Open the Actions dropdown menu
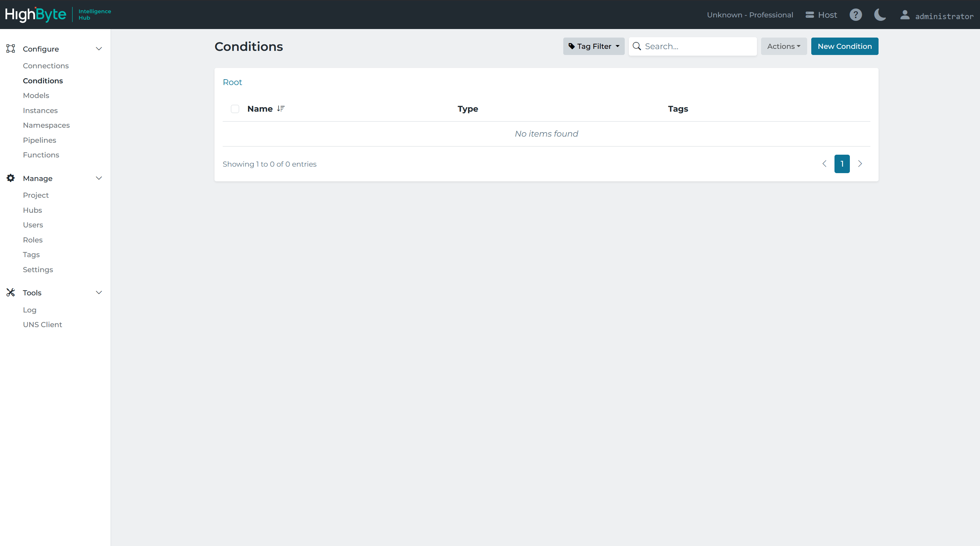The width and height of the screenshot is (980, 546). click(x=783, y=46)
